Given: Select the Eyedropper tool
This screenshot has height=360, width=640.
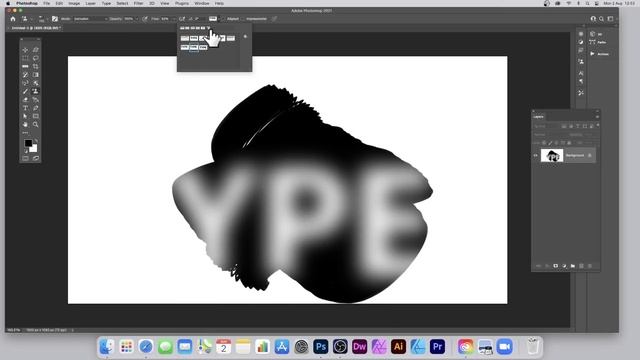Looking at the screenshot, I should pos(25,75).
